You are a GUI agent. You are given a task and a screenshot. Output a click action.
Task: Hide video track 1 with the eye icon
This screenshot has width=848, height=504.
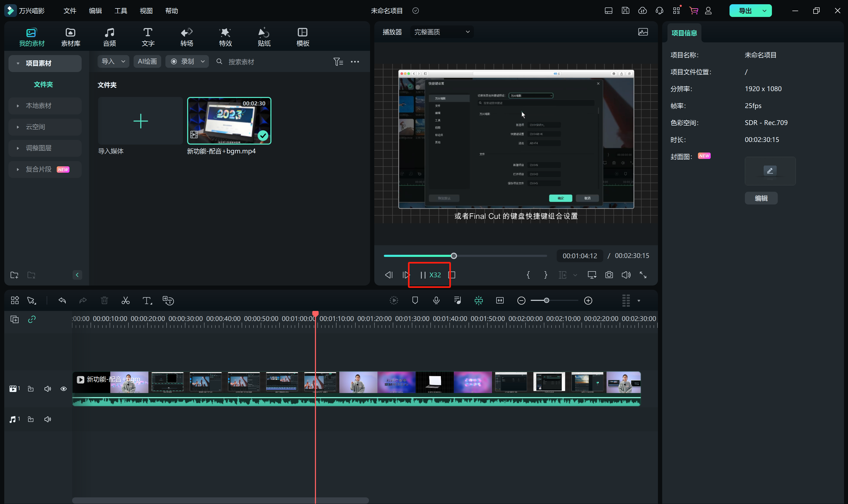64,389
